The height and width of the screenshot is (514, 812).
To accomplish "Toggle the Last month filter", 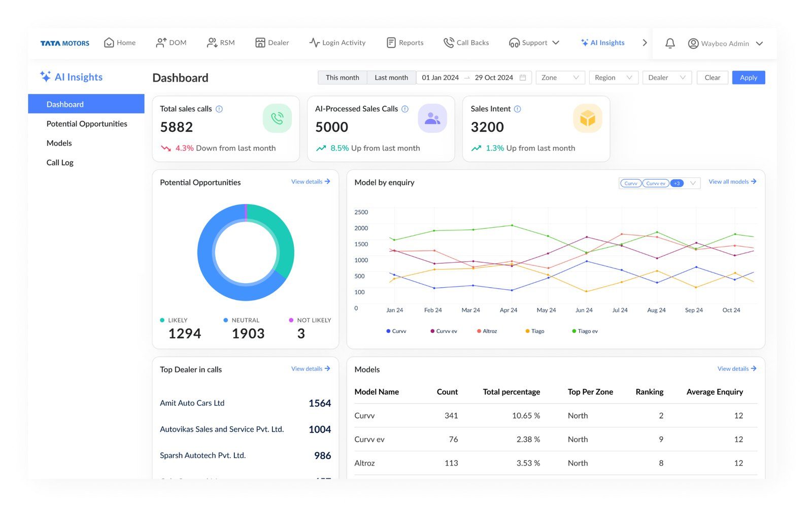I will (391, 78).
